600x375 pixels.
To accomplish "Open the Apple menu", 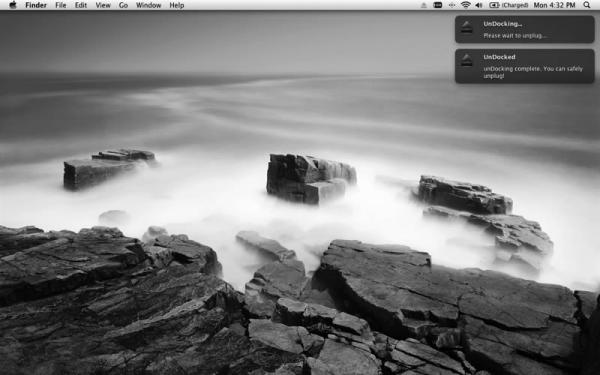I will [13, 5].
